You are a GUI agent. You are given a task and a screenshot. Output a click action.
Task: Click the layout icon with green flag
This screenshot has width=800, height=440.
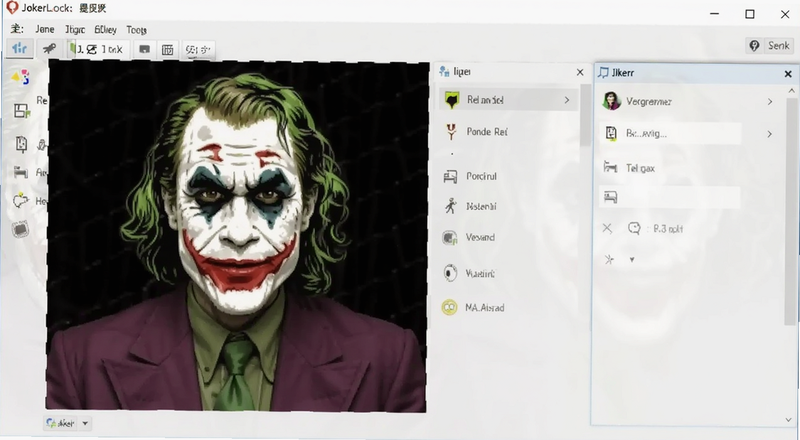coord(22,111)
